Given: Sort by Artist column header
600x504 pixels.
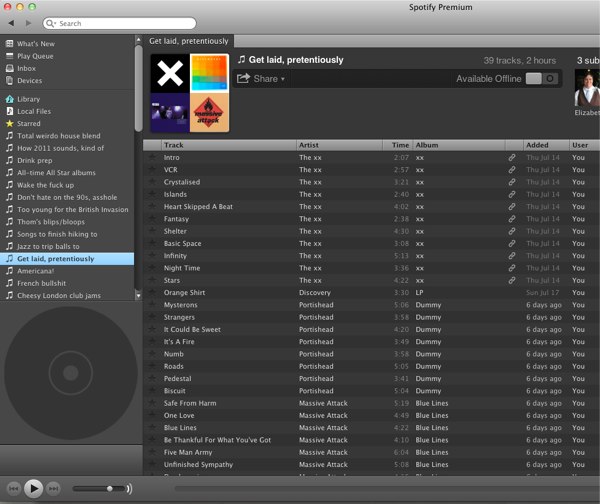Looking at the screenshot, I should [339, 145].
